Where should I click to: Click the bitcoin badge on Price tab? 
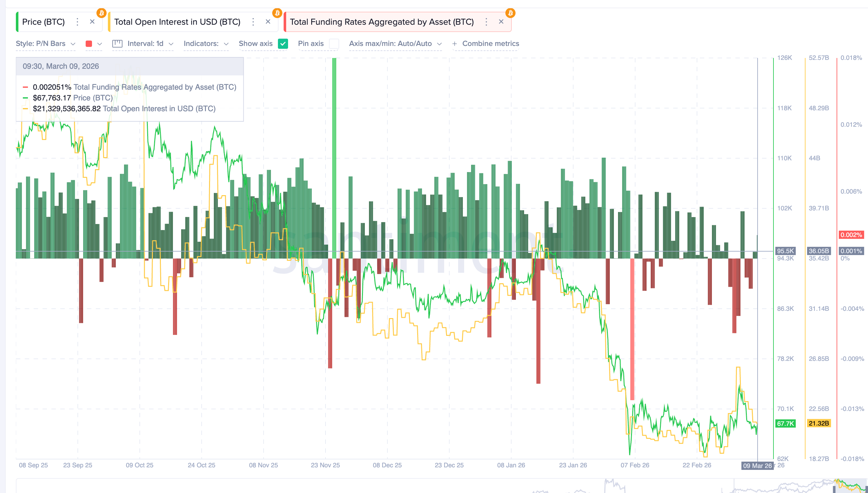pos(101,13)
